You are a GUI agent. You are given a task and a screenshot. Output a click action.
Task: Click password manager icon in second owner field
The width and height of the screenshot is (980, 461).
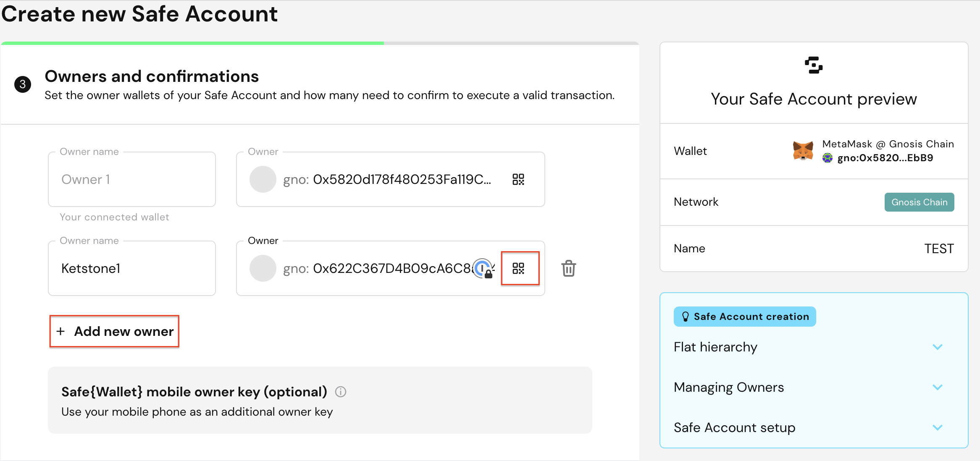483,268
